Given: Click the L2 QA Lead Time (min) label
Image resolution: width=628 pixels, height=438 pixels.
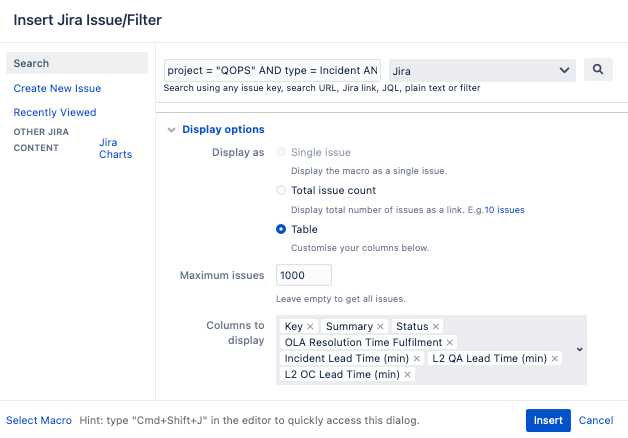Looking at the screenshot, I should pos(489,359).
